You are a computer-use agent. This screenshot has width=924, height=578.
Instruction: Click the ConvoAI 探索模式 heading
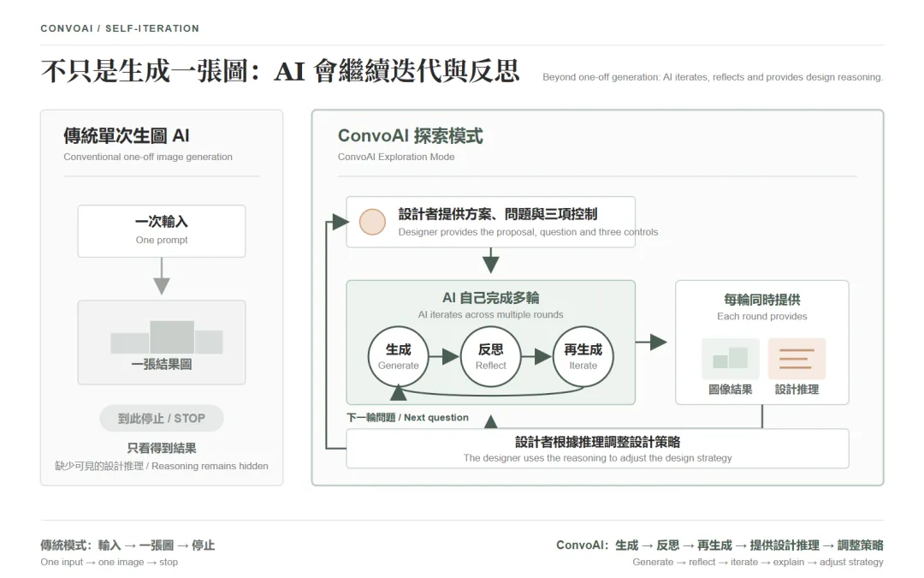410,135
